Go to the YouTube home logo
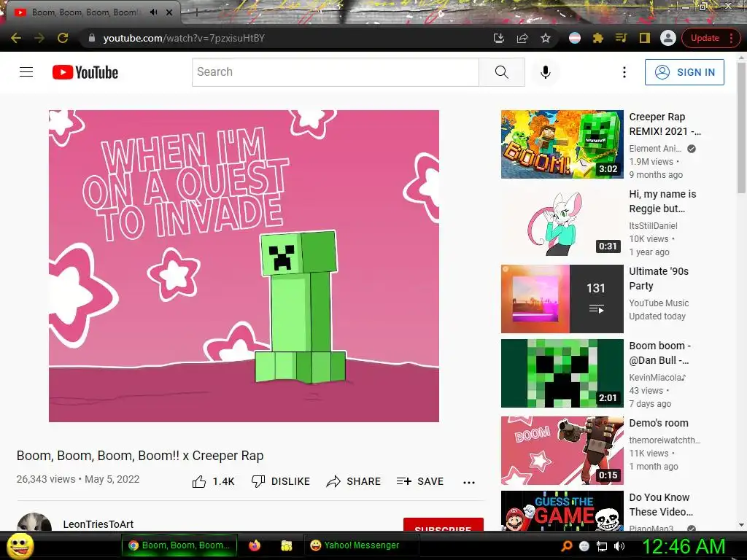 pos(85,72)
